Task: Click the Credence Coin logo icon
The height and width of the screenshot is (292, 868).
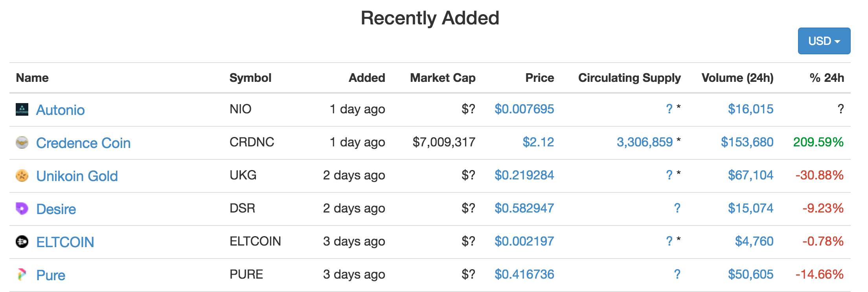Action: pyautogui.click(x=22, y=142)
